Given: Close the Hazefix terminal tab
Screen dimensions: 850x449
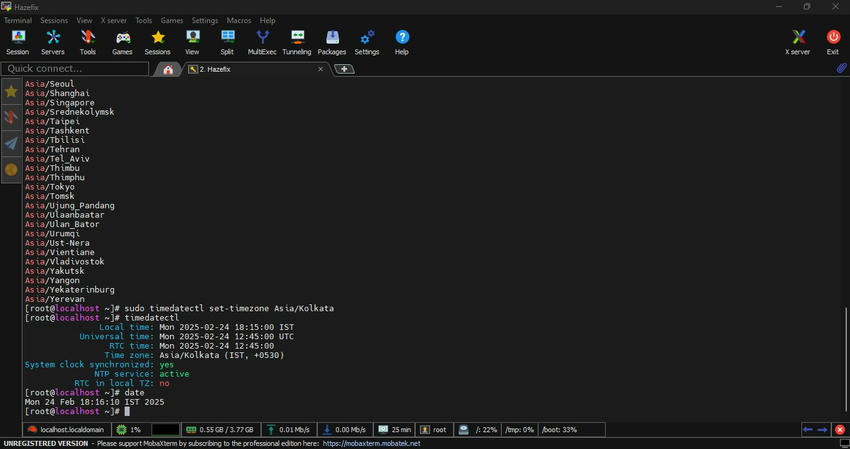Looking at the screenshot, I should click(321, 69).
